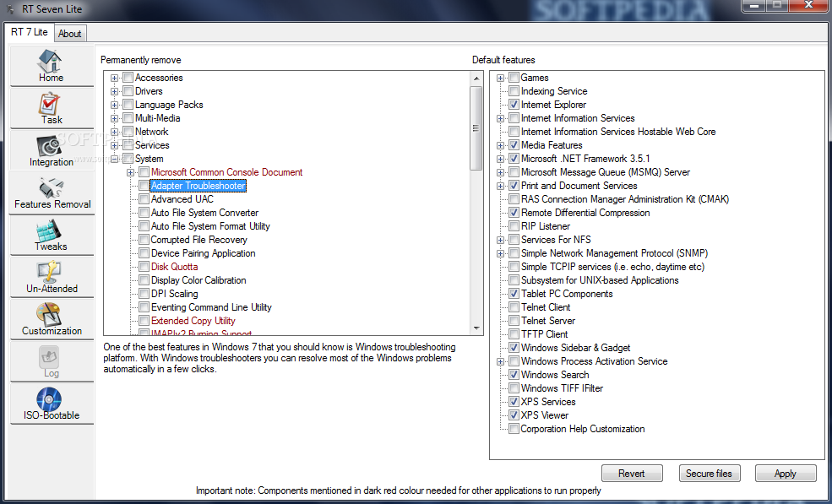Switch to the About tab
Image resolution: width=832 pixels, height=504 pixels.
[69, 34]
